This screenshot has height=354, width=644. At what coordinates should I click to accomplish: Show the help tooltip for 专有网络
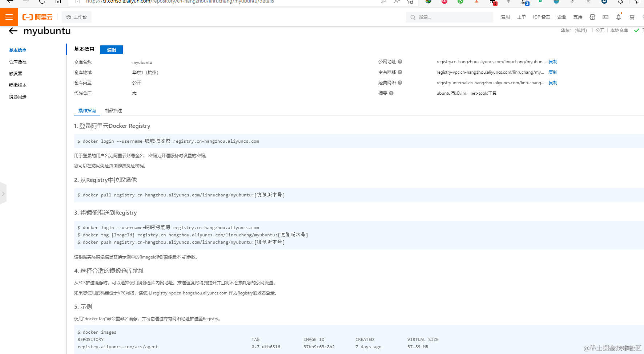pos(400,72)
